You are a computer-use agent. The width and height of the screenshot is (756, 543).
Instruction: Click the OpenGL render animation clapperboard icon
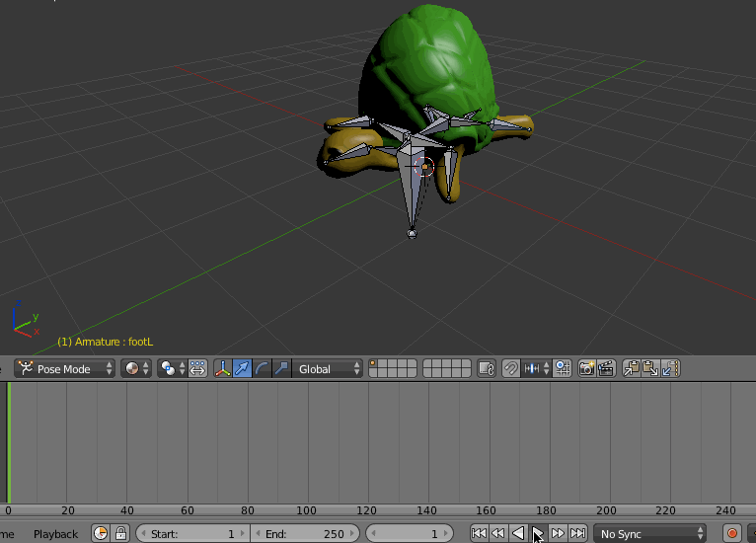pos(606,369)
